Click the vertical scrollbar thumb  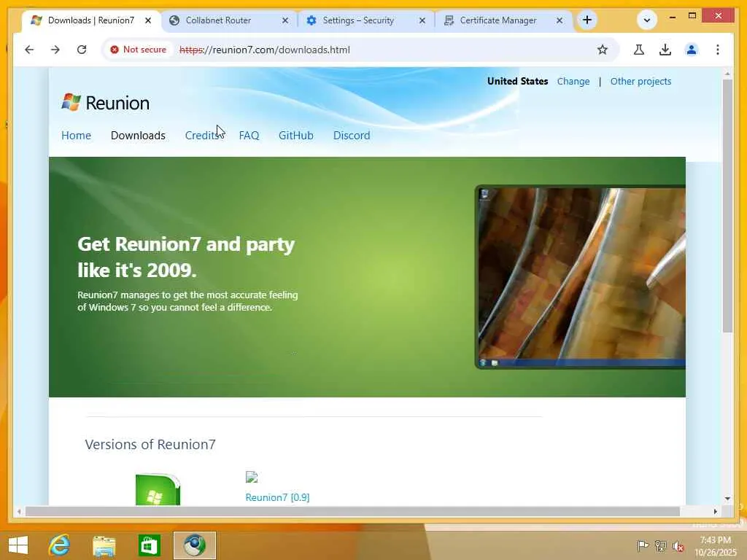tap(727, 206)
